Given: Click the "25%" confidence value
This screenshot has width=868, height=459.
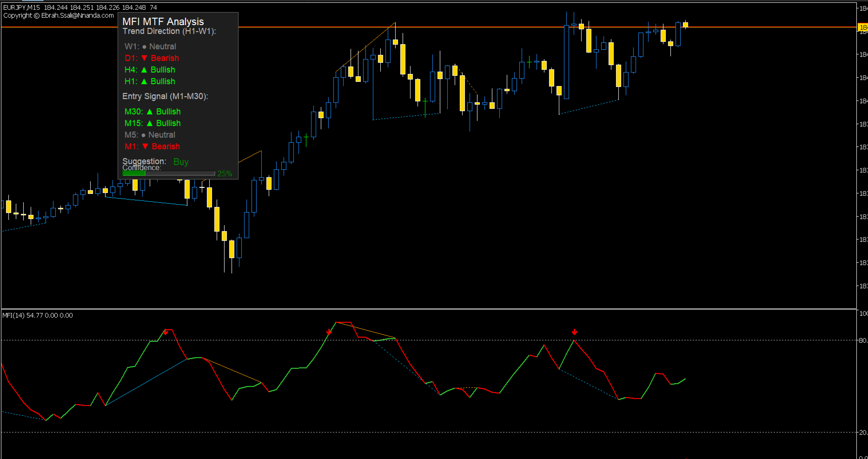Looking at the screenshot, I should coord(225,173).
